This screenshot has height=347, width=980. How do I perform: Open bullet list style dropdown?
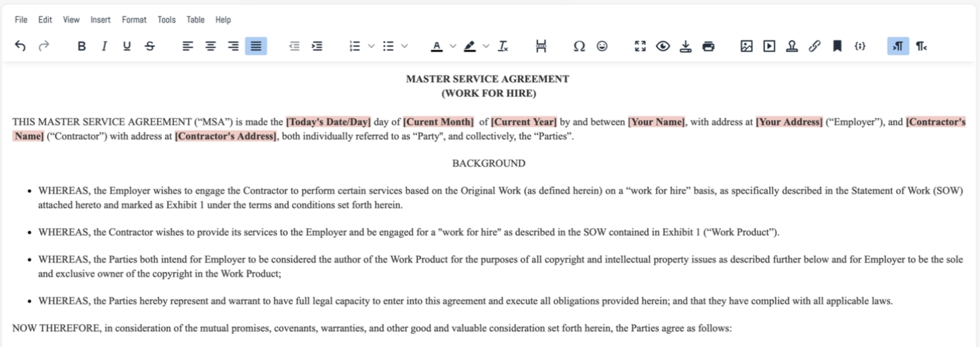pyautogui.click(x=405, y=46)
